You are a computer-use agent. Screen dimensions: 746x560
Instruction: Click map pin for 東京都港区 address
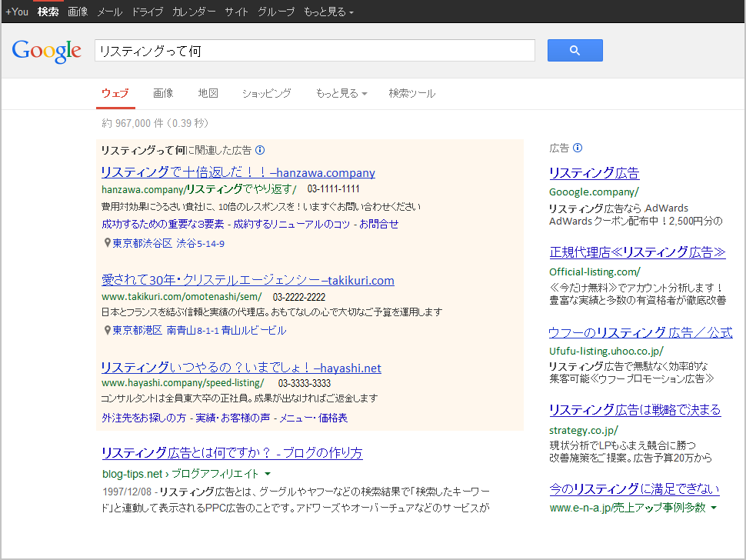(108, 330)
